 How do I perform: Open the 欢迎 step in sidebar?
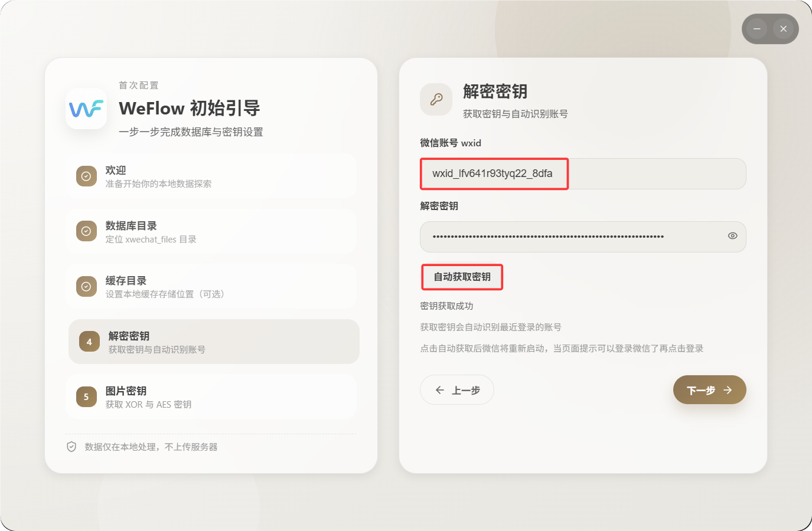click(x=211, y=176)
